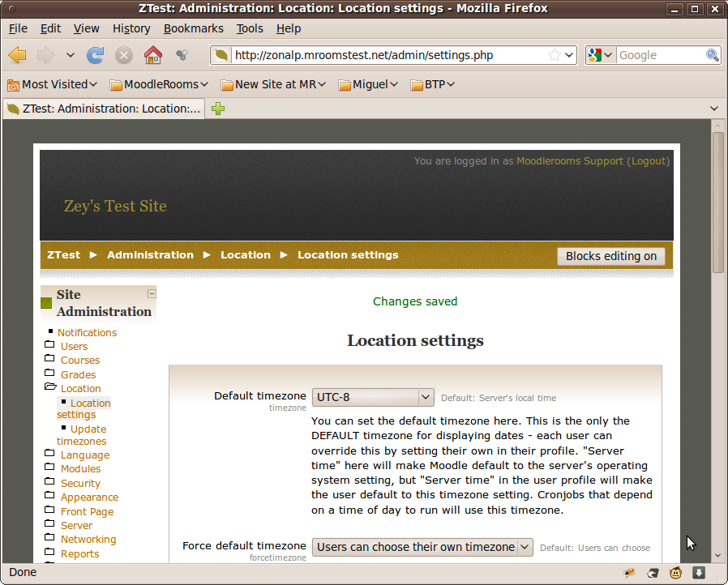Viewport: 728px width, 585px height.
Task: Open the File menu
Action: (x=18, y=28)
